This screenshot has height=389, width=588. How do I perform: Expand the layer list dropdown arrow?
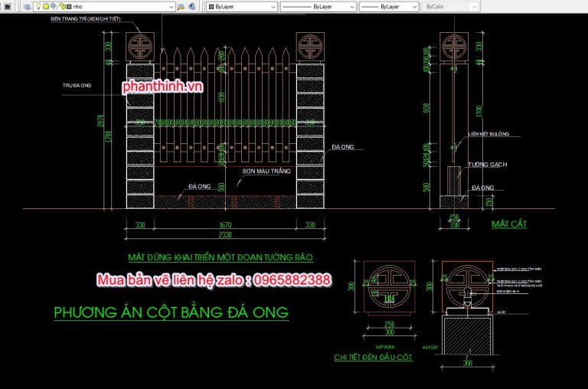171,7
